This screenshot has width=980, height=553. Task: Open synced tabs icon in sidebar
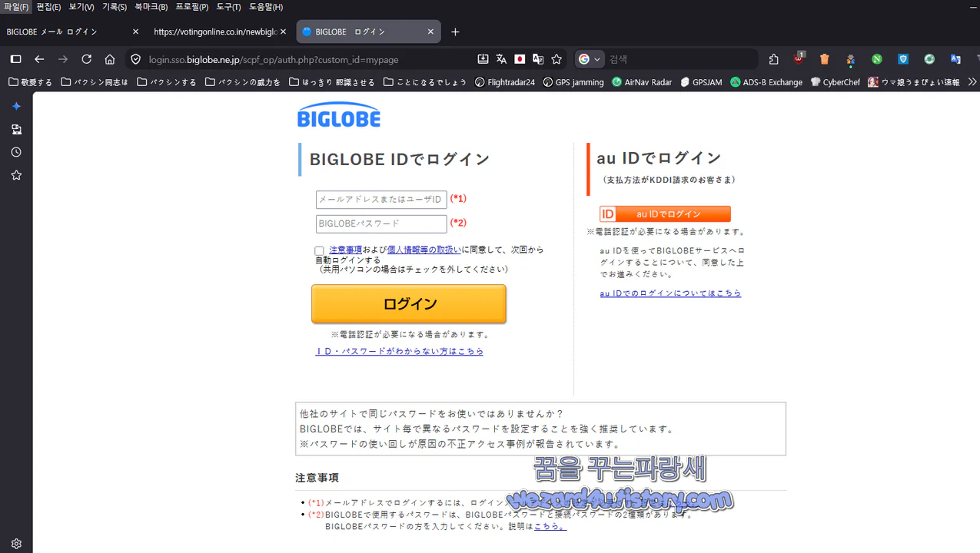16,129
